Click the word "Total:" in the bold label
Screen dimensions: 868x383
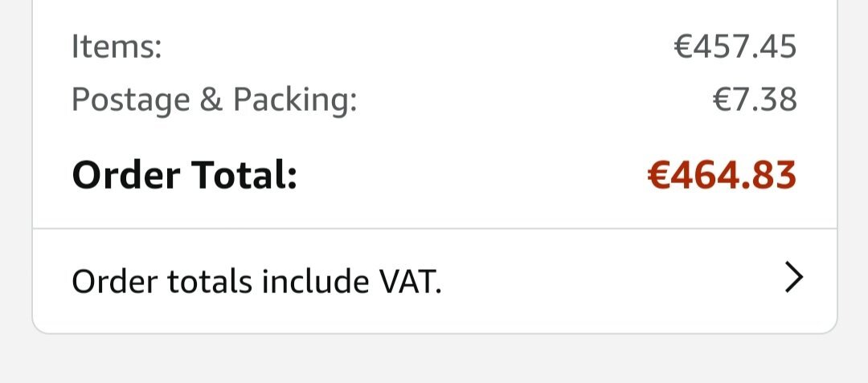[248, 176]
